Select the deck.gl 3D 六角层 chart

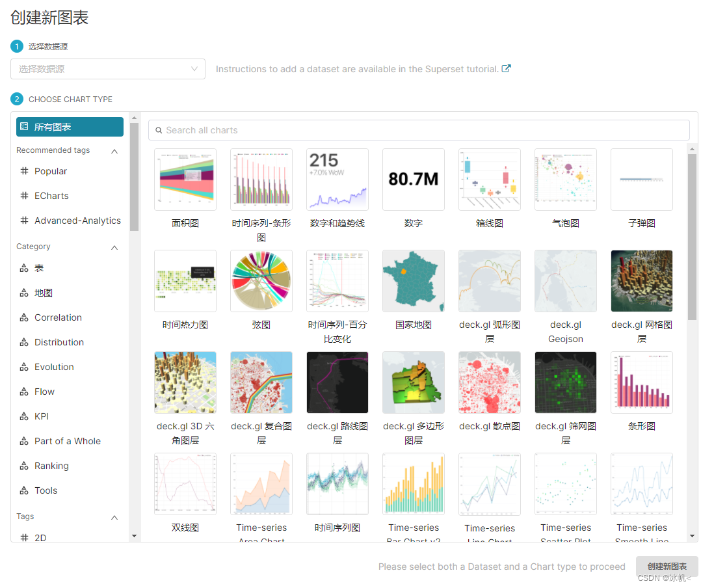tap(185, 382)
